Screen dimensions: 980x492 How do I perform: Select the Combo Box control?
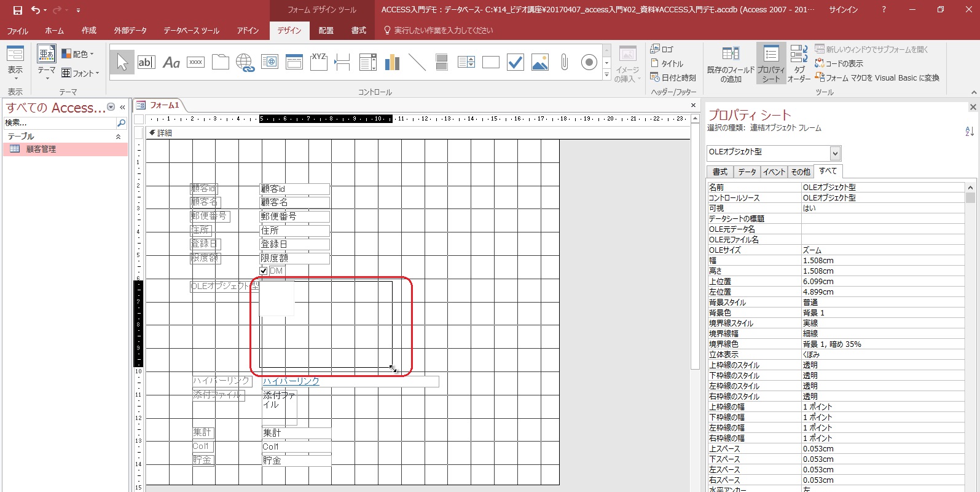pos(368,62)
